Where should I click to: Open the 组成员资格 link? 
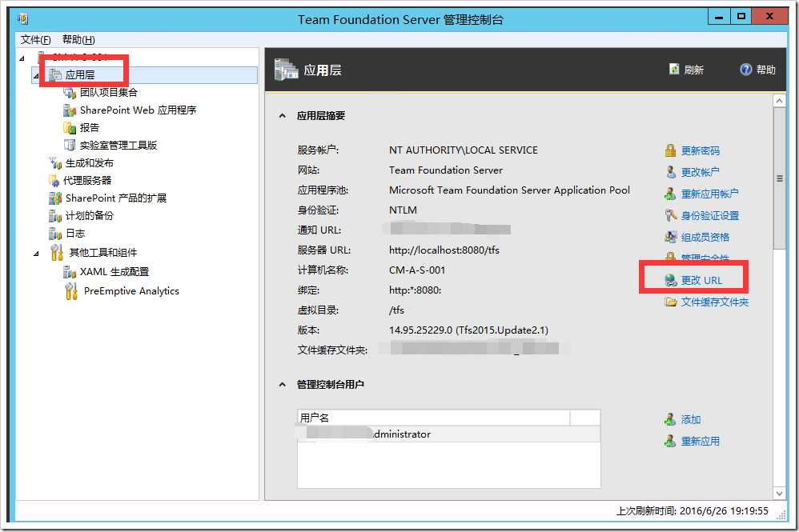[x=705, y=238]
